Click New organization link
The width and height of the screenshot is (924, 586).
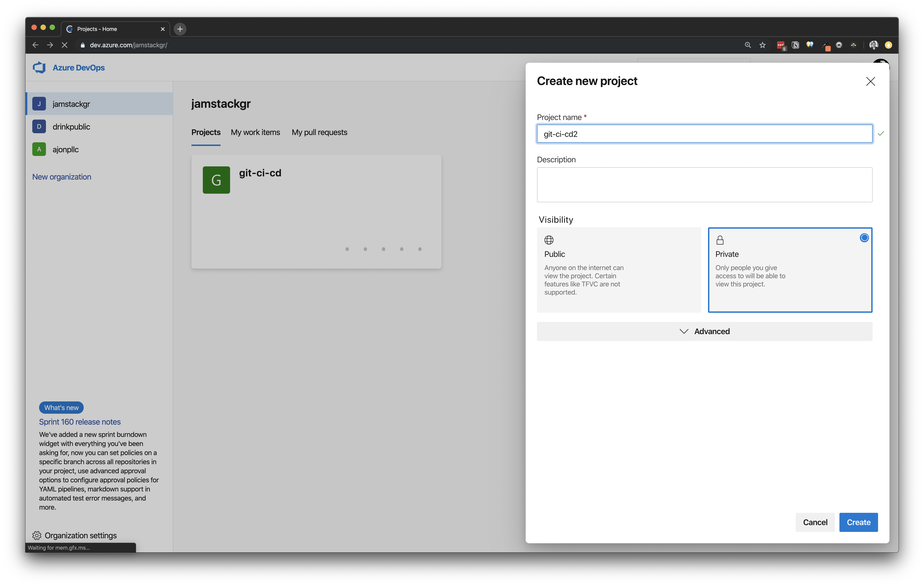click(x=61, y=176)
